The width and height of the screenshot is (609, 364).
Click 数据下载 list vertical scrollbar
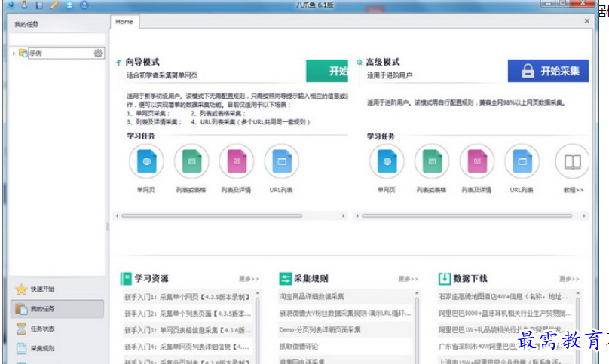click(578, 329)
